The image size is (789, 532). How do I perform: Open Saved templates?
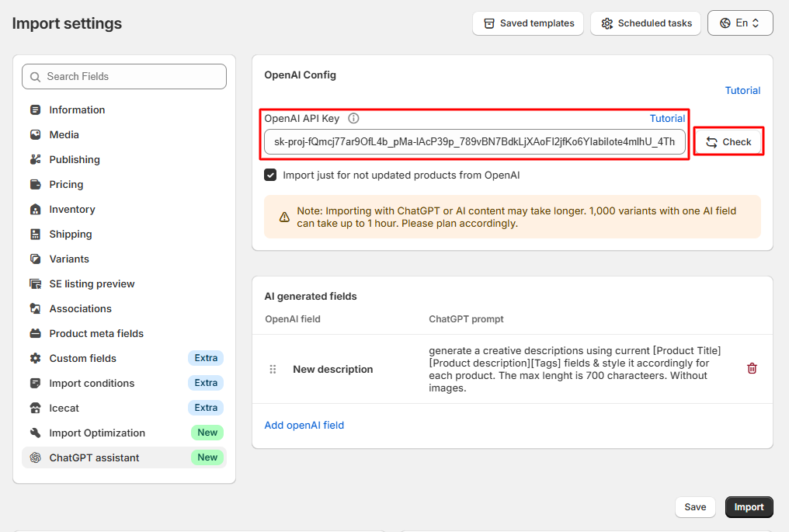(528, 23)
